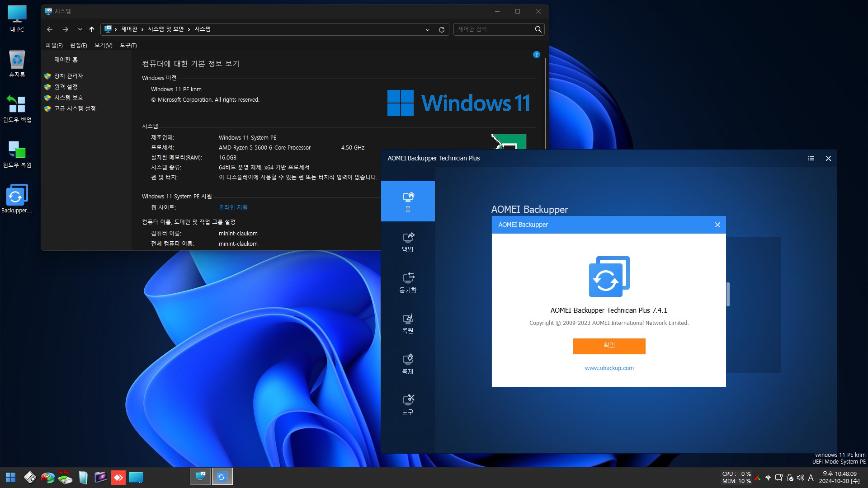The height and width of the screenshot is (488, 868).
Task: Launch the 윈도우 백업 desktop shortcut
Action: 17,109
